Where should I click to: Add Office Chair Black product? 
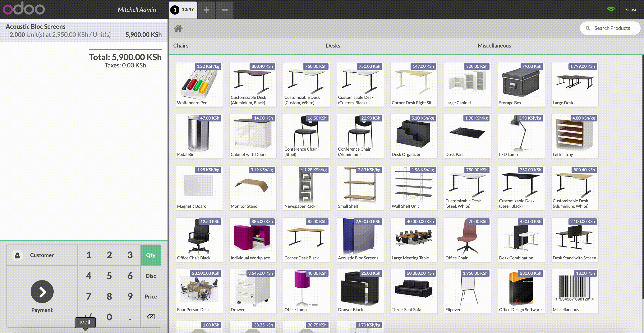199,240
